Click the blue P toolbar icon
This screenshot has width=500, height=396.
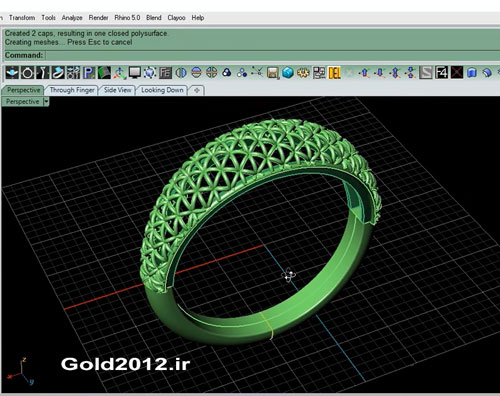(89, 73)
